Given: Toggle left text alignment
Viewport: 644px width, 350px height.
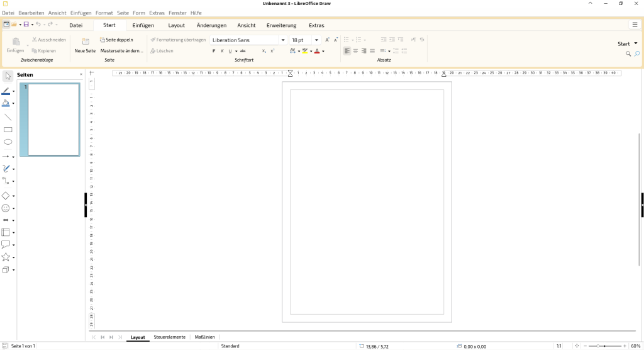Looking at the screenshot, I should pos(347,51).
